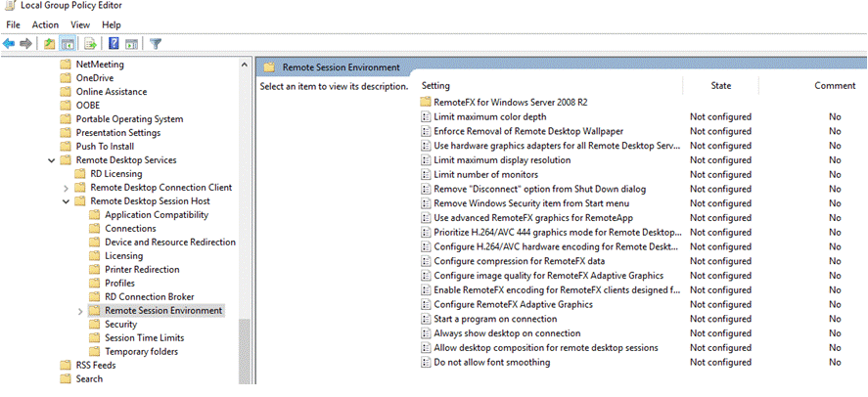This screenshot has height=397, width=868.
Task: Click the Export List toolbar icon
Action: tap(91, 44)
